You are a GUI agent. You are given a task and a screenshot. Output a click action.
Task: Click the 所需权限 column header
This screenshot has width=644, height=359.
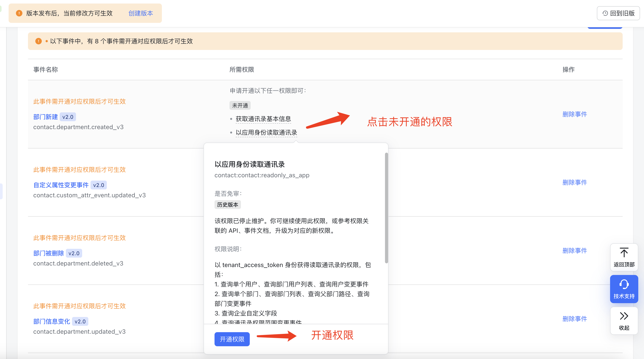pyautogui.click(x=242, y=70)
